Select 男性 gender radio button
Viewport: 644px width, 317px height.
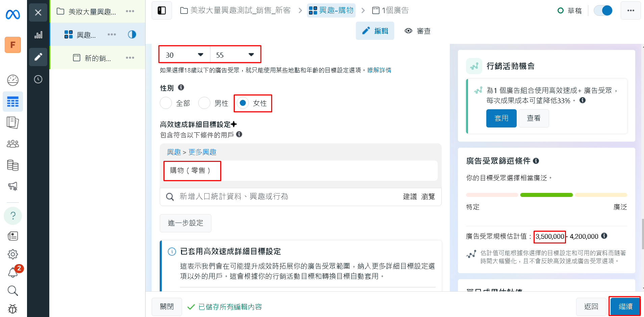click(x=204, y=103)
